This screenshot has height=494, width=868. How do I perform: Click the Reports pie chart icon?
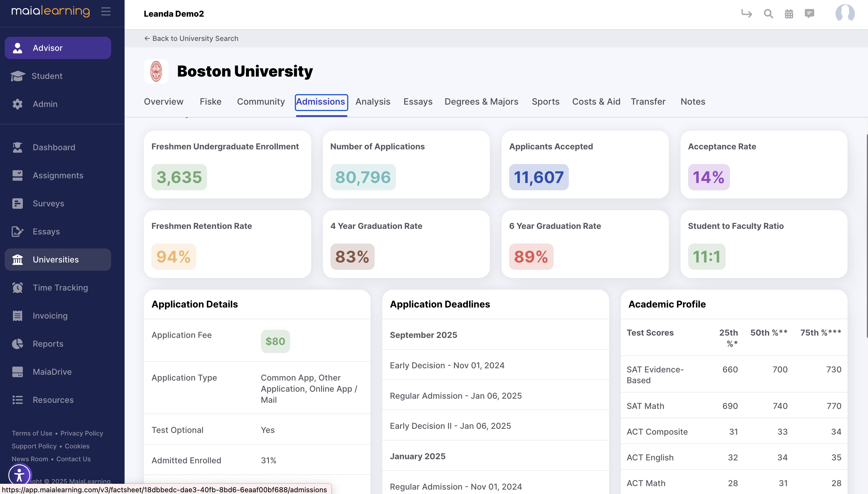(17, 344)
